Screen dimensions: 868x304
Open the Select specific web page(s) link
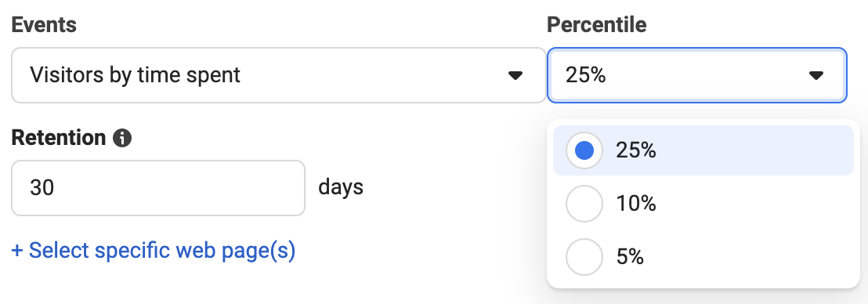(x=154, y=251)
